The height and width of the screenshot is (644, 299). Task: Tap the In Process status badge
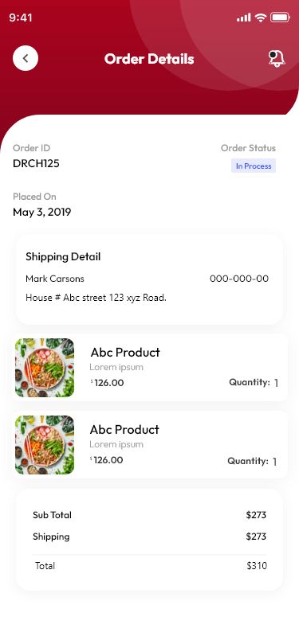click(254, 166)
